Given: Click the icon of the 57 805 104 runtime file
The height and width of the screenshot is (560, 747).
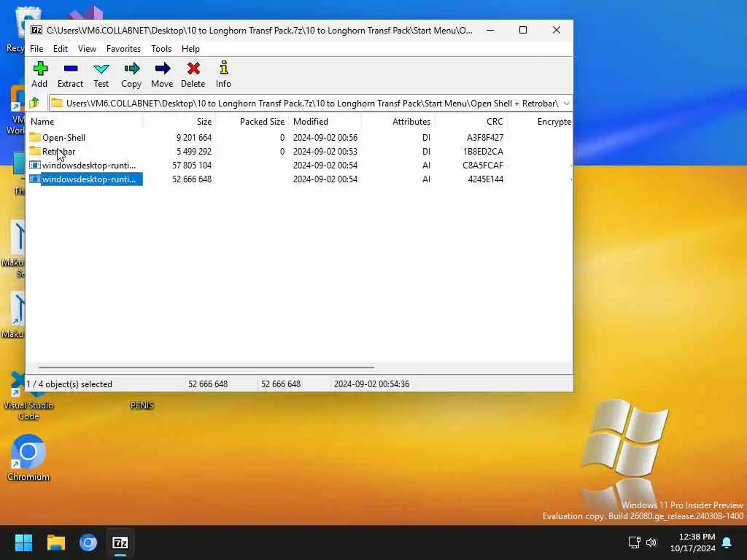Looking at the screenshot, I should tap(35, 166).
